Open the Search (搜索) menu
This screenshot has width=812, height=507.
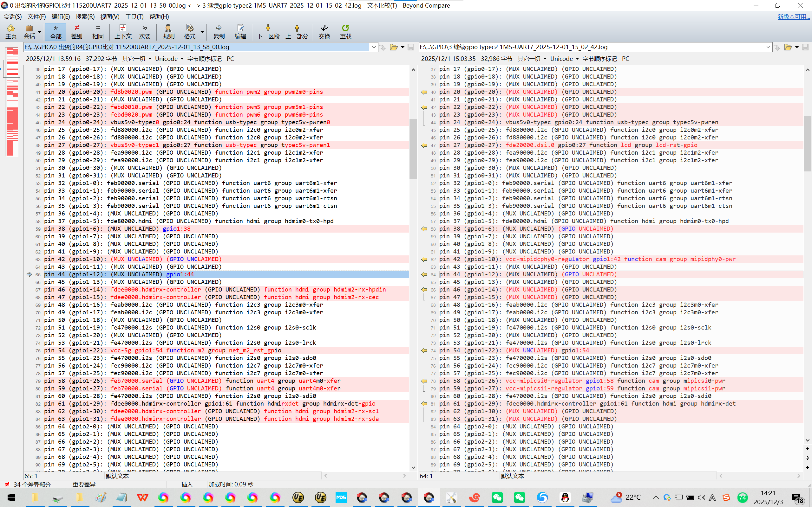[85, 16]
